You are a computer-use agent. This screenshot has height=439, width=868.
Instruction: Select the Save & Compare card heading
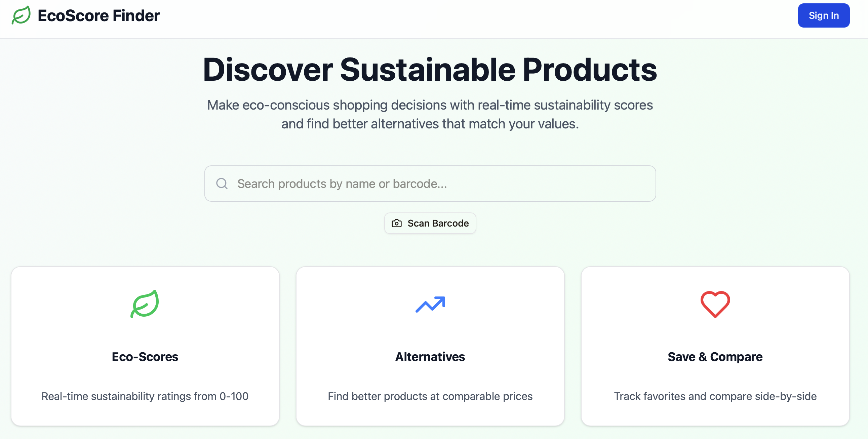tap(715, 357)
